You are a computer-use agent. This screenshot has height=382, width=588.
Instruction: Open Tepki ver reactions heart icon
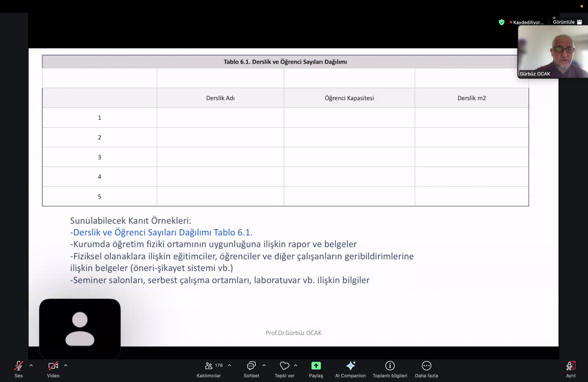(284, 366)
